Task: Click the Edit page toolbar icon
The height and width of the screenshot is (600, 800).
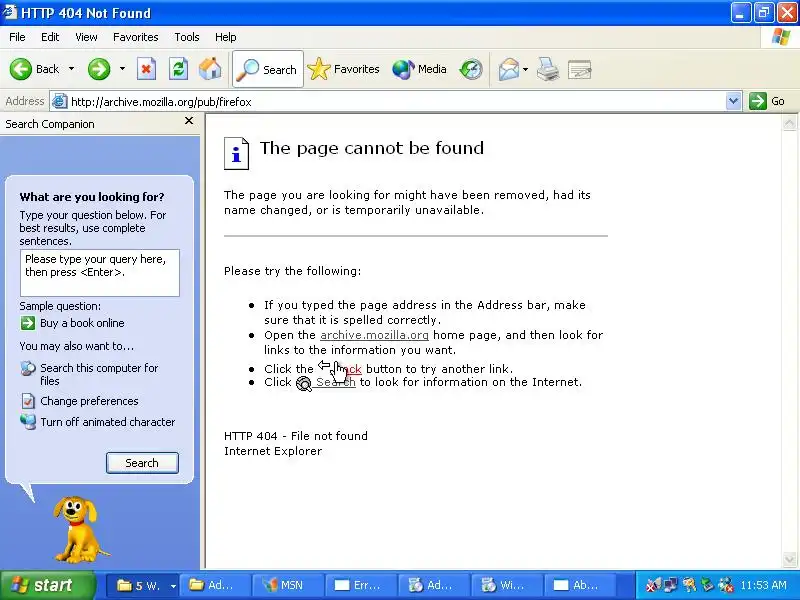Action: tap(580, 69)
